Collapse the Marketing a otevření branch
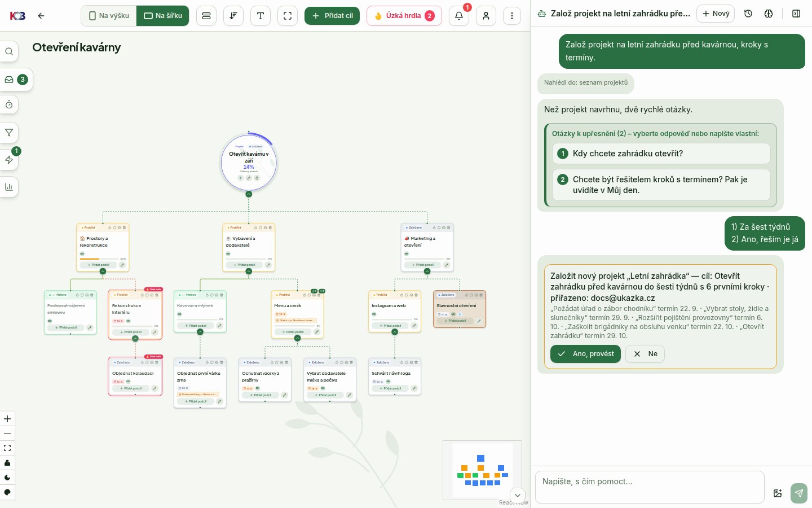The image size is (812, 508). pos(427,271)
